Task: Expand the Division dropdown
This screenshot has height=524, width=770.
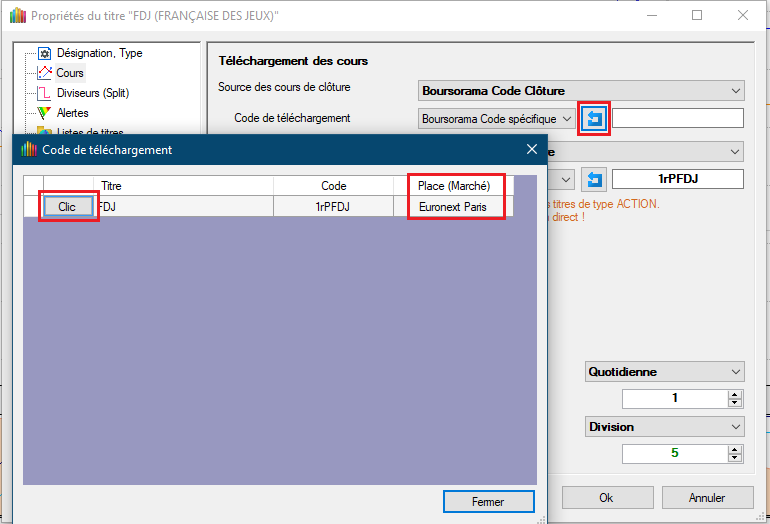Action: [x=665, y=427]
